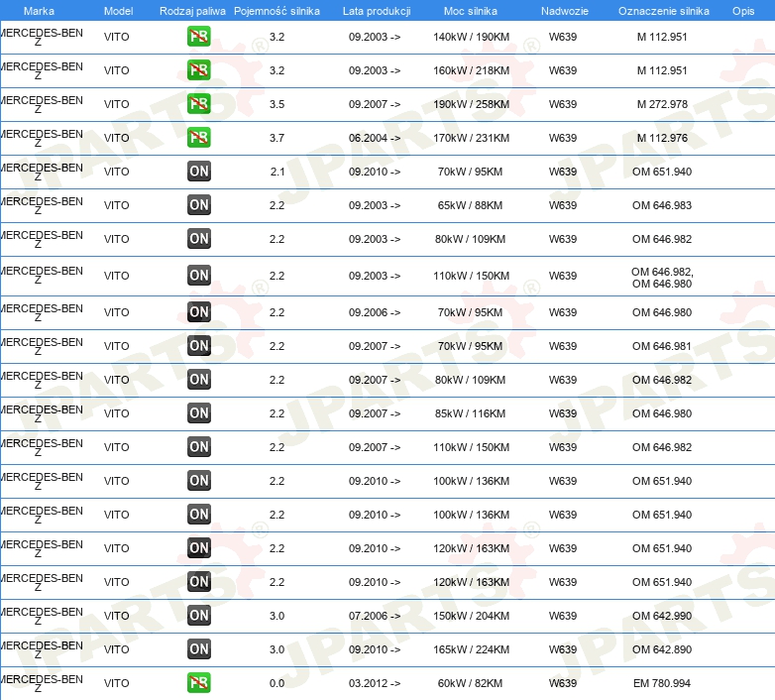This screenshot has height=700, width=775.
Task: Click the Lata produkcji column header
Action: coord(377,11)
